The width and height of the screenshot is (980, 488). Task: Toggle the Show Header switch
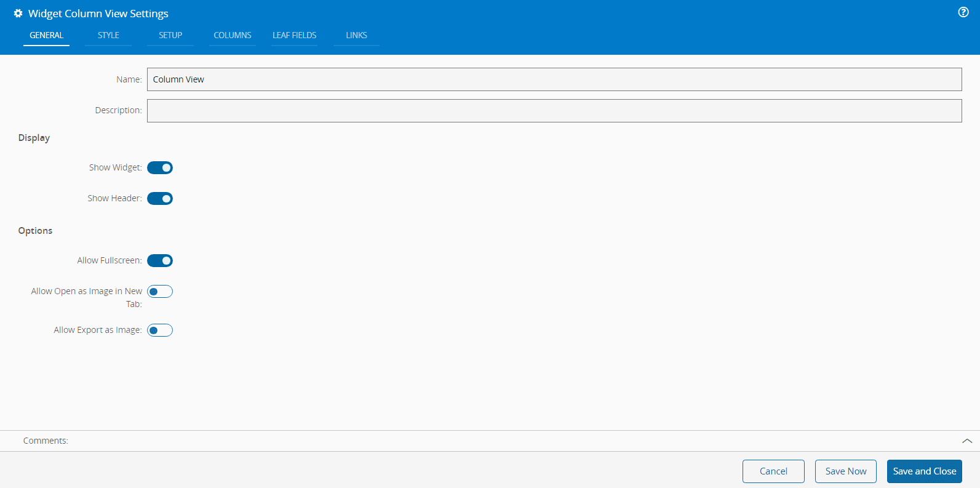[160, 198]
